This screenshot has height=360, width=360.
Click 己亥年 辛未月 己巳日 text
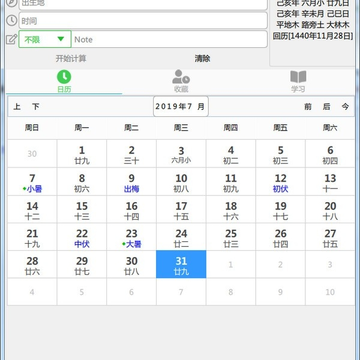point(313,14)
